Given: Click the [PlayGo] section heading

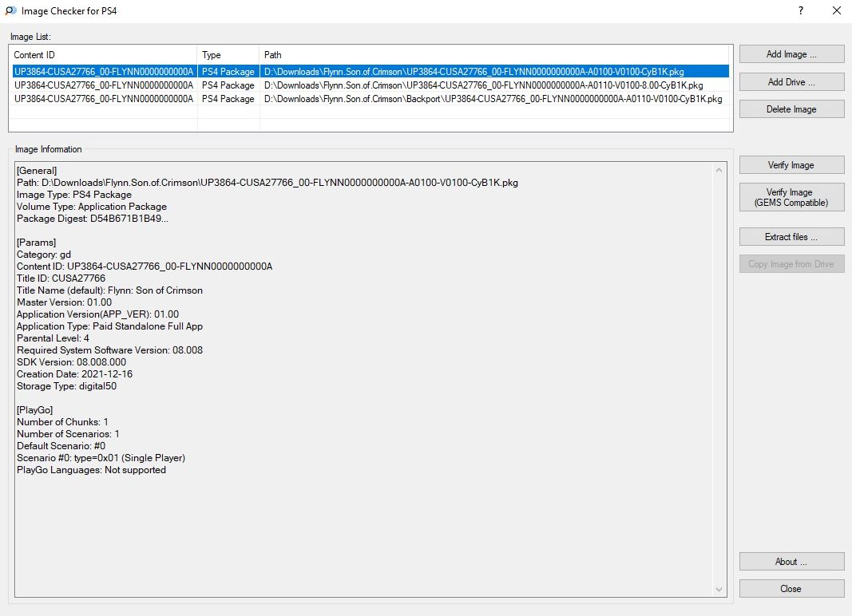Looking at the screenshot, I should pos(34,409).
